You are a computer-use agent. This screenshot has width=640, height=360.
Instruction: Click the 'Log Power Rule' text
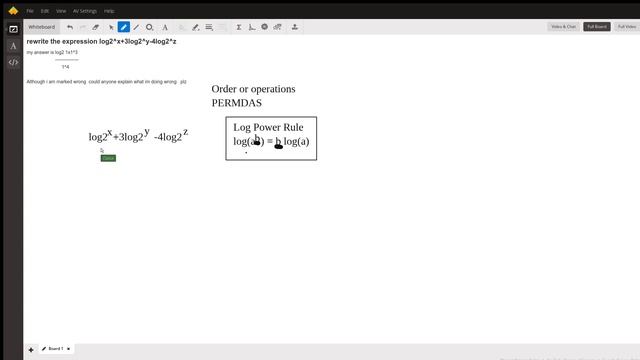click(268, 127)
